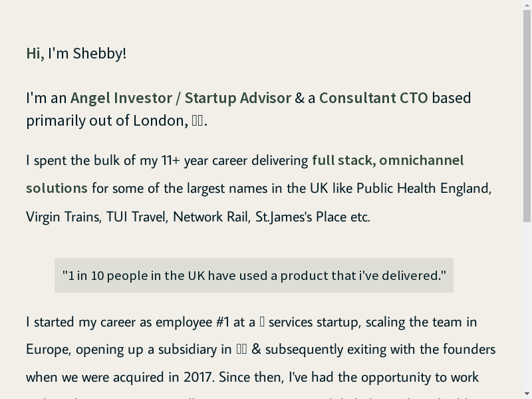
Task: Open the 'Angel Investor / Startup Advisor' link
Action: pos(181,98)
